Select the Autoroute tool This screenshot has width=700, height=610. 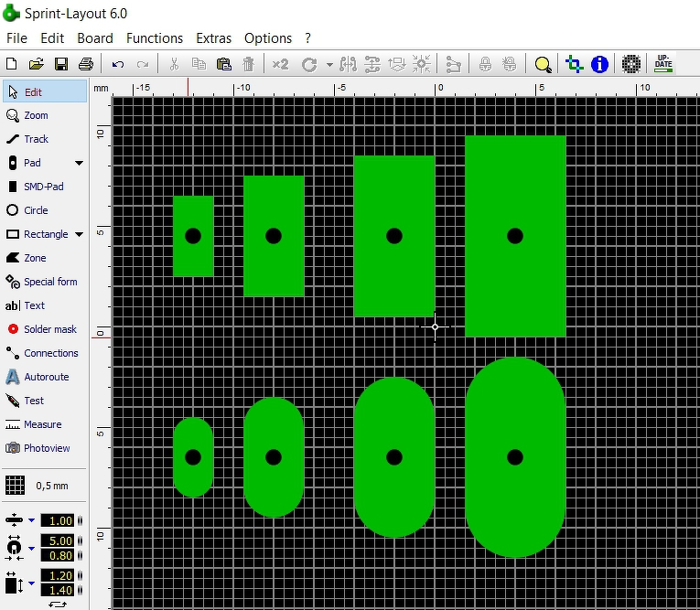tap(45, 377)
